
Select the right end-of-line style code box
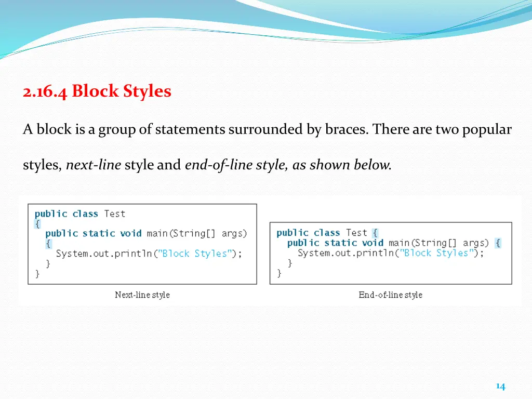tap(391, 253)
